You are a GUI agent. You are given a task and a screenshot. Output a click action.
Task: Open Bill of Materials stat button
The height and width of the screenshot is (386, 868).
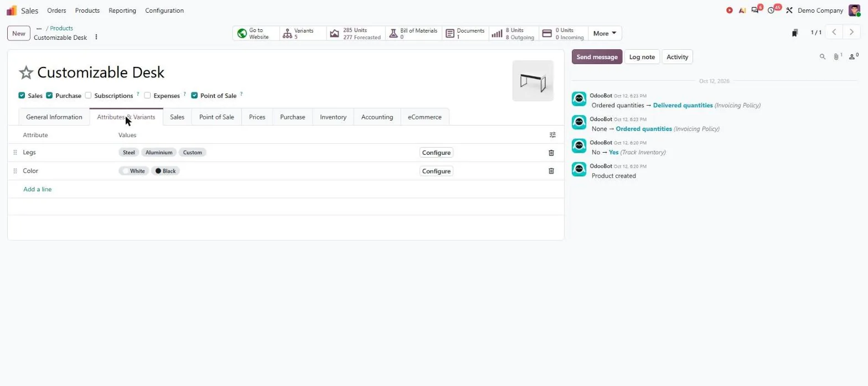(x=413, y=33)
